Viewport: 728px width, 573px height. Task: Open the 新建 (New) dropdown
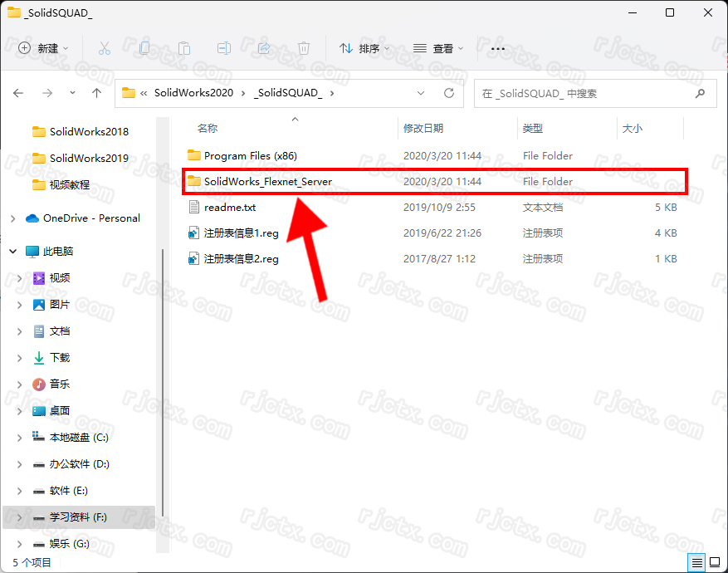(x=44, y=49)
